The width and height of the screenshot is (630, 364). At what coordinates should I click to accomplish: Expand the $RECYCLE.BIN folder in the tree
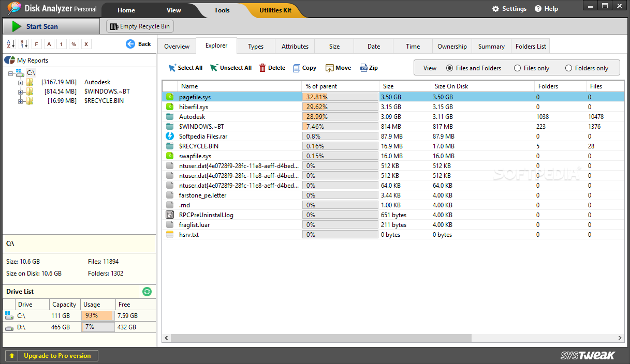[21, 101]
